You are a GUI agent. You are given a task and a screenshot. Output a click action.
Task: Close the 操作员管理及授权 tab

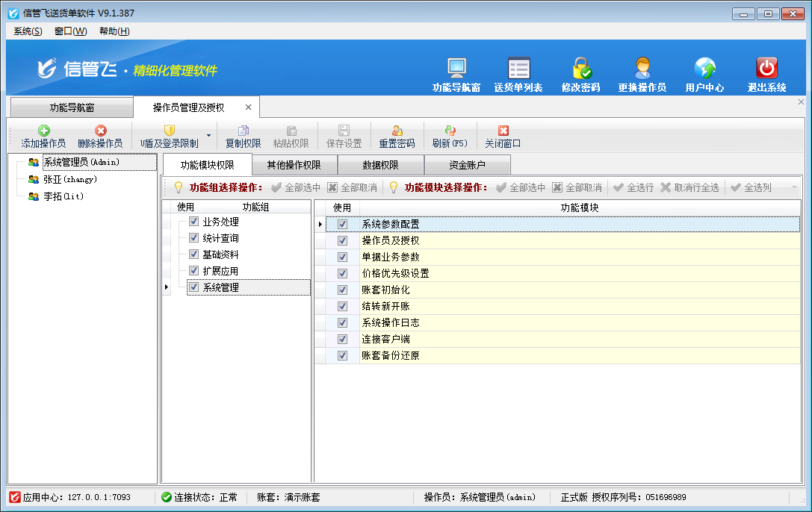[x=249, y=107]
